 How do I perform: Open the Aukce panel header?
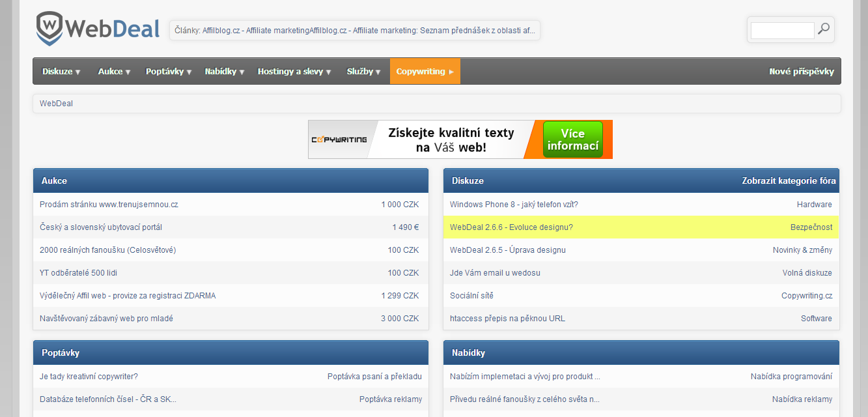click(54, 180)
